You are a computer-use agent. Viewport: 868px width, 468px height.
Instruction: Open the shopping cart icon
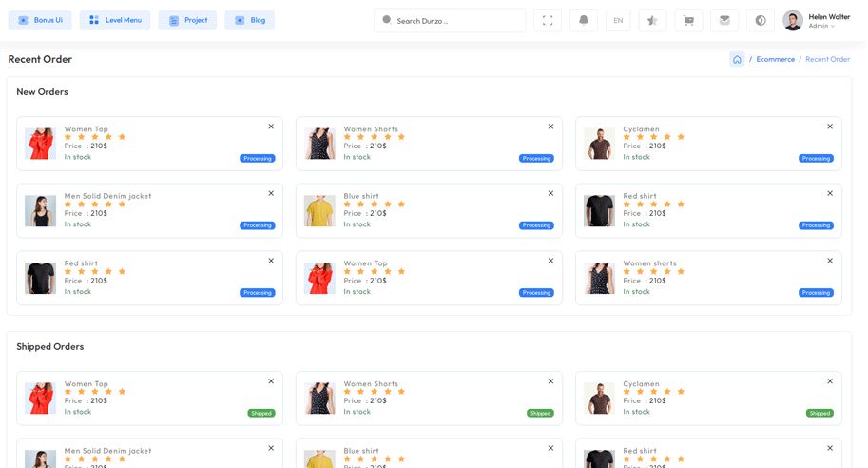(x=688, y=20)
